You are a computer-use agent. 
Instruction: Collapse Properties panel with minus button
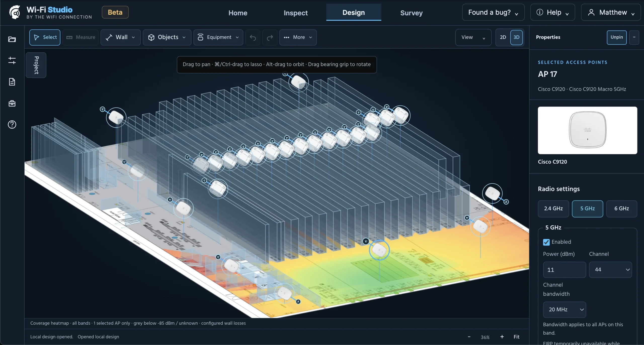coord(634,37)
